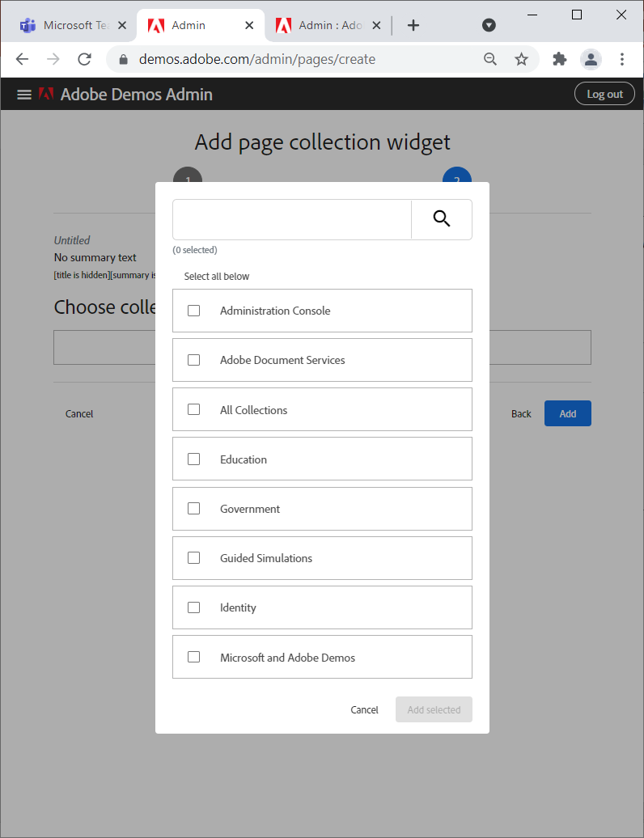The image size is (644, 838).
Task: Click into the collection search field
Action: 292,219
